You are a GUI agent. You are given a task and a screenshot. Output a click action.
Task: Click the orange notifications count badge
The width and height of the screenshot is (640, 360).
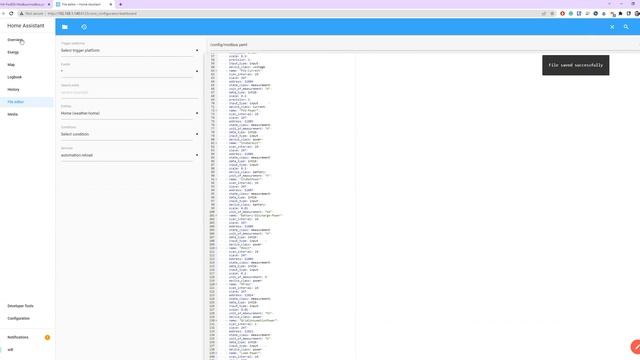pyautogui.click(x=47, y=338)
